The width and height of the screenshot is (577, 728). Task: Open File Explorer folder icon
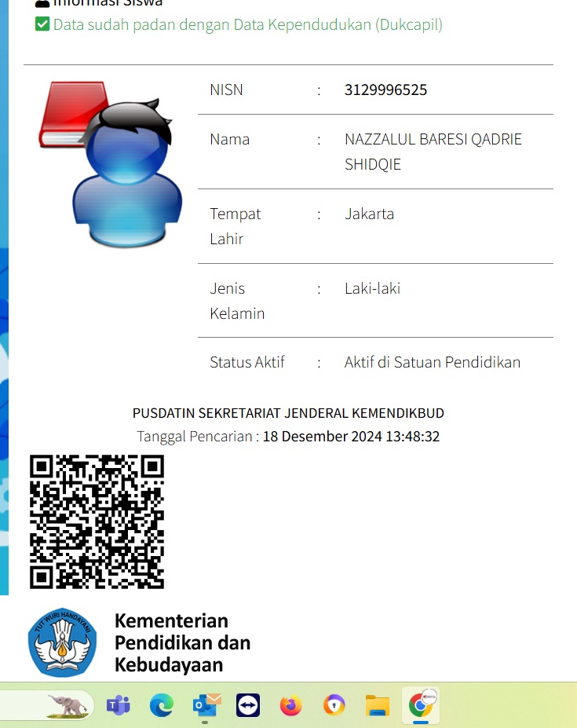(x=378, y=705)
